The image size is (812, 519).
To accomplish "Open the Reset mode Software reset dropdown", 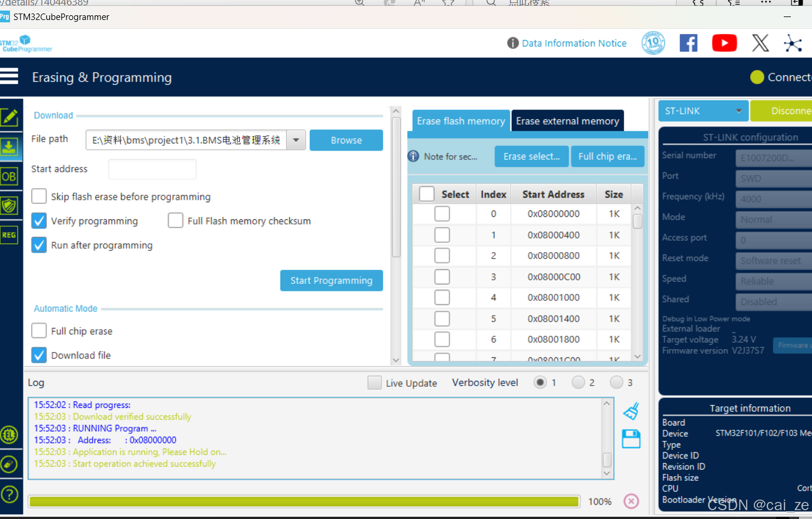I will [x=774, y=261].
